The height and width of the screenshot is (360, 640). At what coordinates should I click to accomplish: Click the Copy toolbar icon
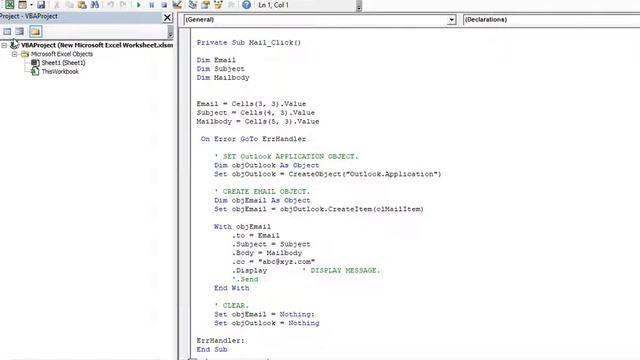(69, 5)
